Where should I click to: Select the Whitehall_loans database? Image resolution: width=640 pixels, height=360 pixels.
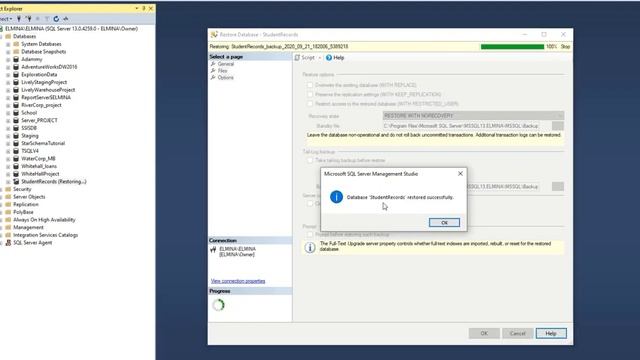coord(39,166)
